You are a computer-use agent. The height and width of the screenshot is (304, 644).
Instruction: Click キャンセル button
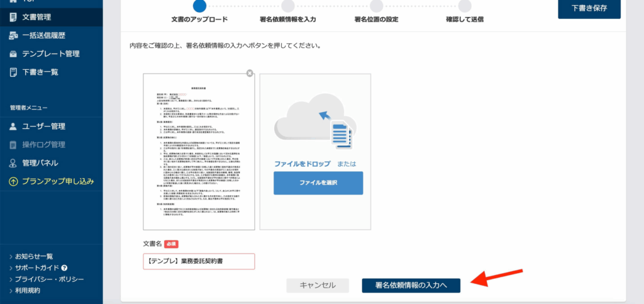pos(318,286)
